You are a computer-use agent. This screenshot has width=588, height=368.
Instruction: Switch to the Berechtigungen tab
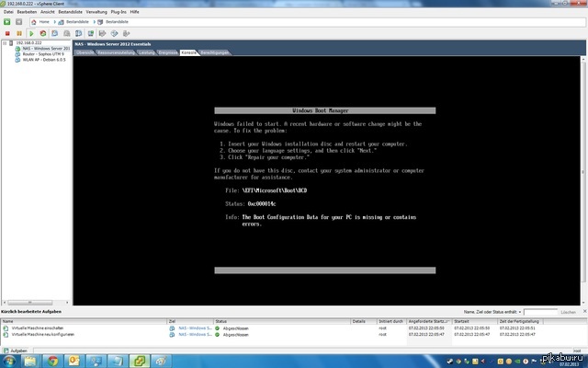(214, 52)
